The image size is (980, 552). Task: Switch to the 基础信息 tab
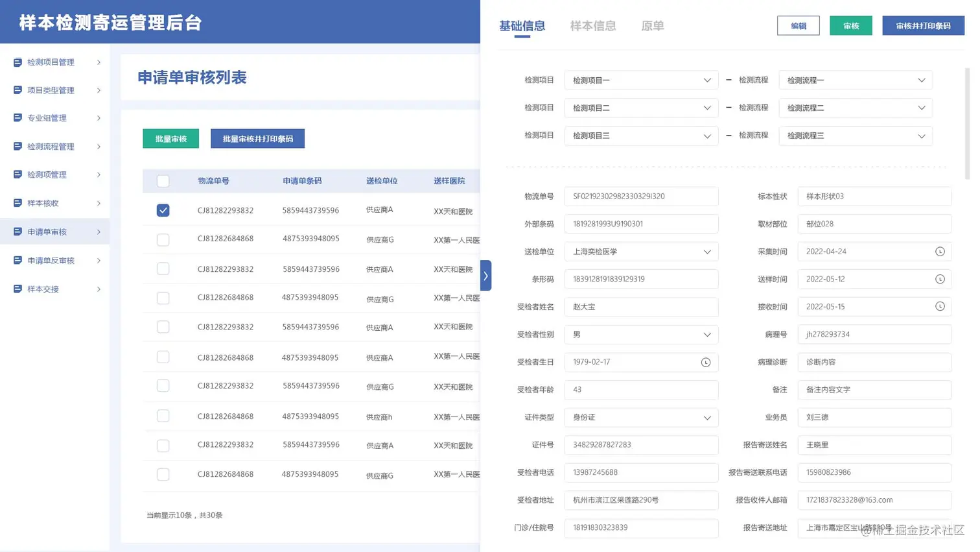point(522,26)
